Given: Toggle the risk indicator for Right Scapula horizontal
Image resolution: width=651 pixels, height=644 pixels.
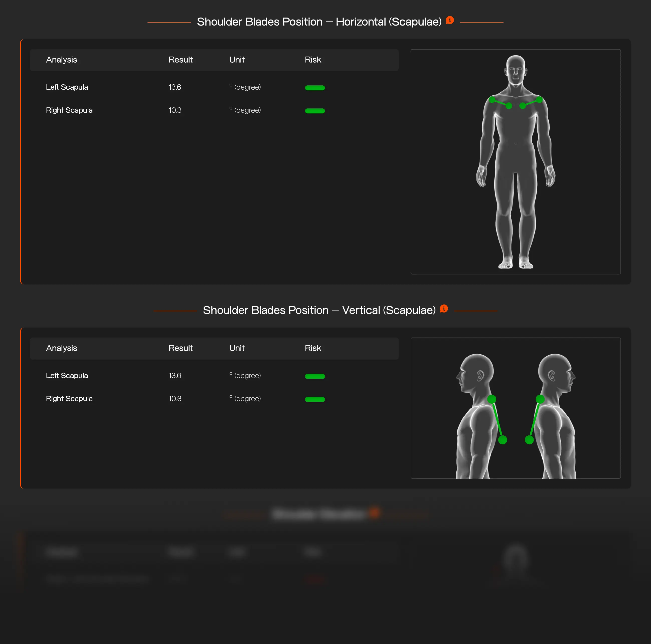Looking at the screenshot, I should pyautogui.click(x=315, y=110).
